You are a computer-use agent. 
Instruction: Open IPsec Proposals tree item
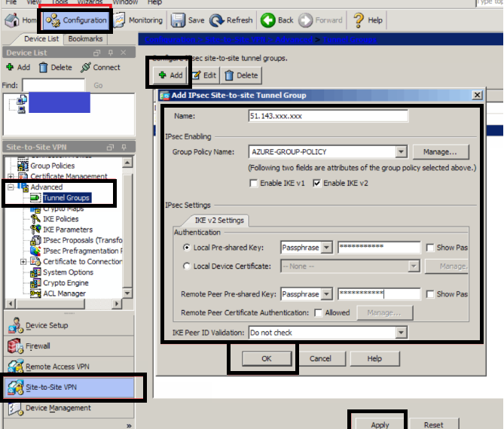pyautogui.click(x=83, y=240)
